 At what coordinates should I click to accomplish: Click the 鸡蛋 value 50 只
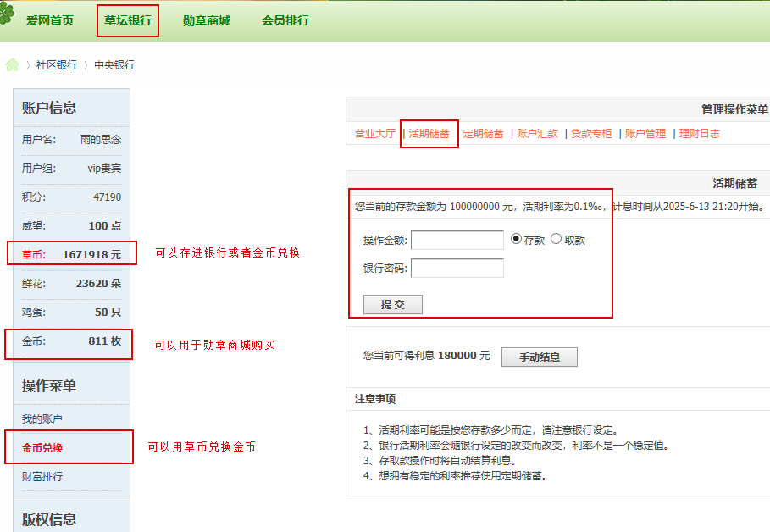[x=108, y=313]
